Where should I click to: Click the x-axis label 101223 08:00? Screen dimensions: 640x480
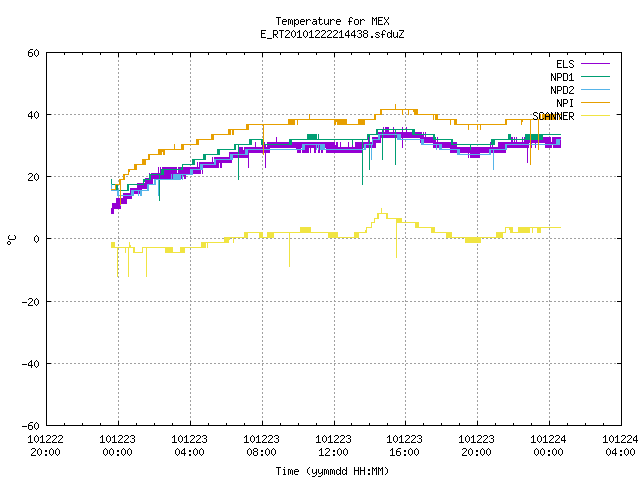(x=261, y=446)
